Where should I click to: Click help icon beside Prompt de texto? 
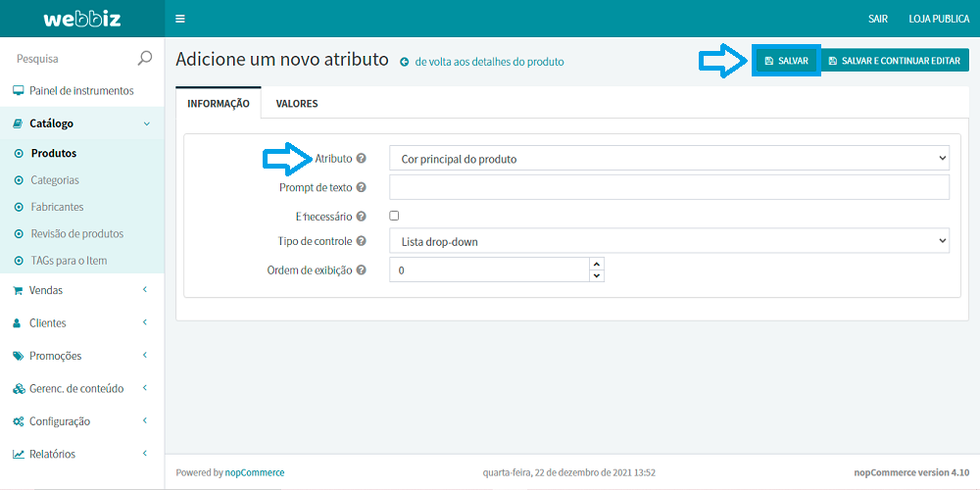pyautogui.click(x=362, y=187)
